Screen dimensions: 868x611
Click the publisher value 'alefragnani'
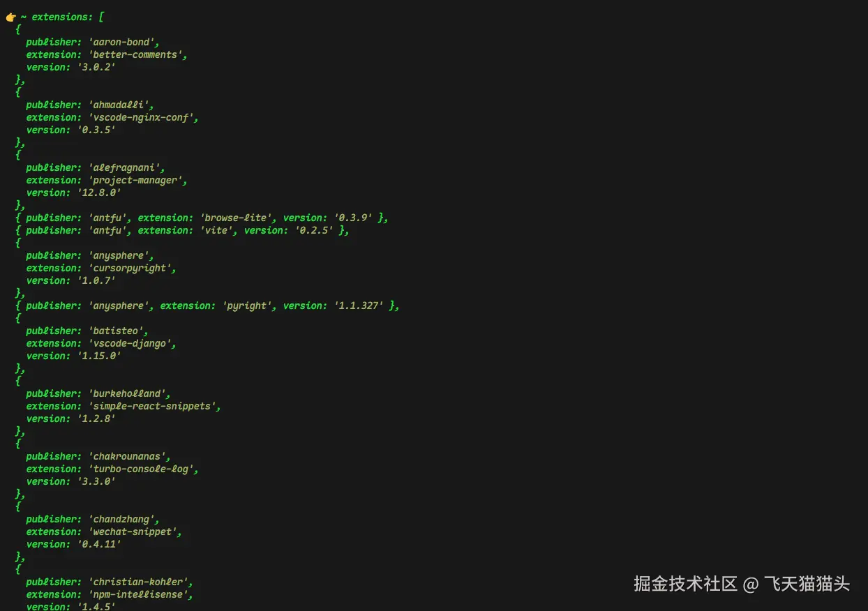tap(124, 167)
